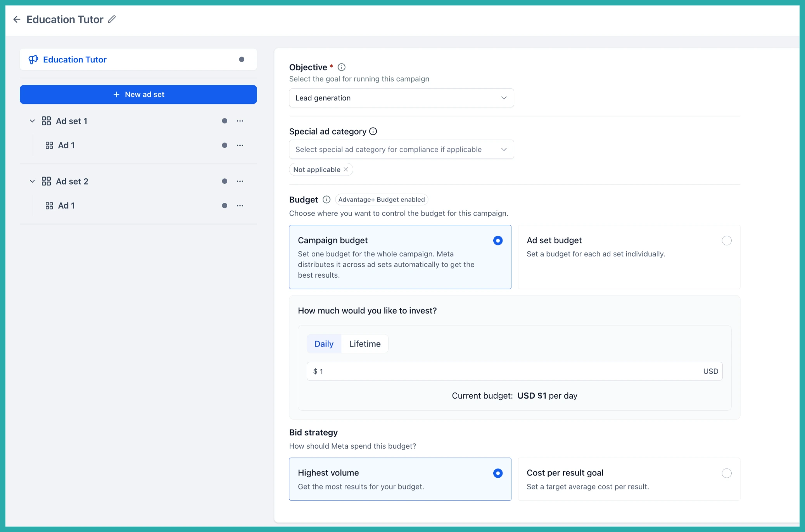Switch to the Daily budget tab
805x532 pixels.
[x=324, y=344]
